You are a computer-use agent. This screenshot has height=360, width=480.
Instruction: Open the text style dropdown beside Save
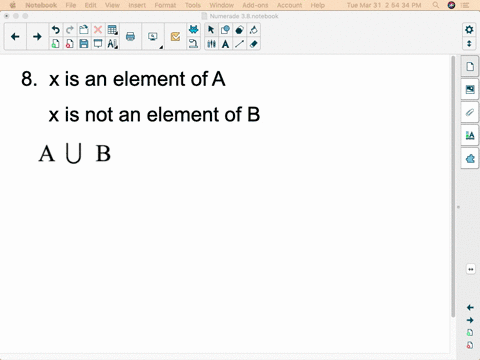pos(112,44)
